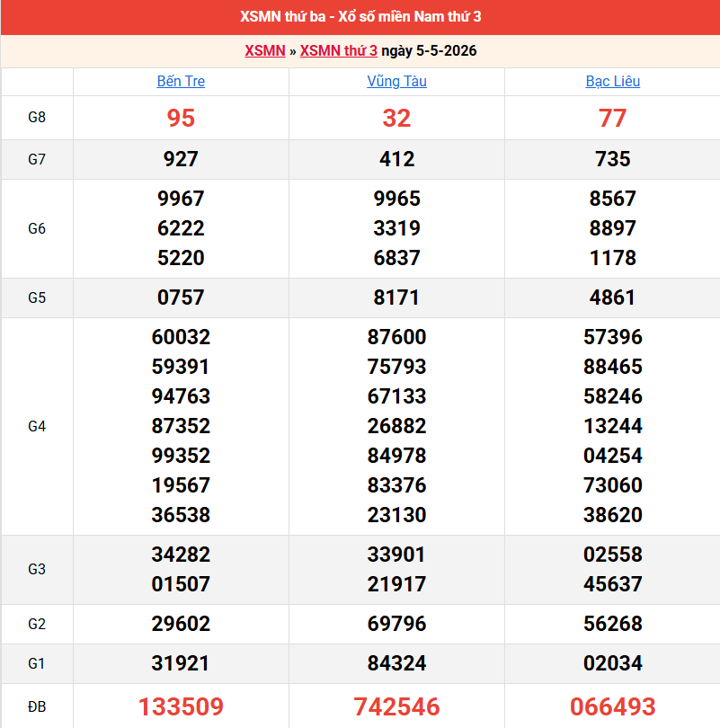Click G3 number 01507
Image resolution: width=720 pixels, height=728 pixels.
pos(181,584)
